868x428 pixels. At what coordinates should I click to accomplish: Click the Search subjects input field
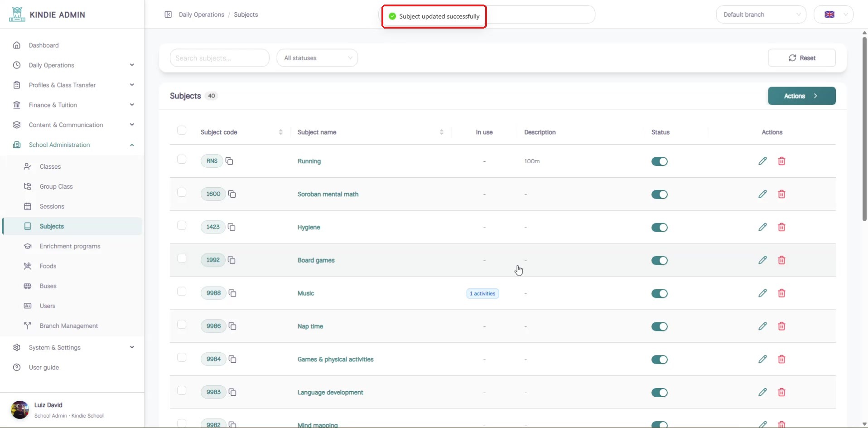(x=220, y=58)
